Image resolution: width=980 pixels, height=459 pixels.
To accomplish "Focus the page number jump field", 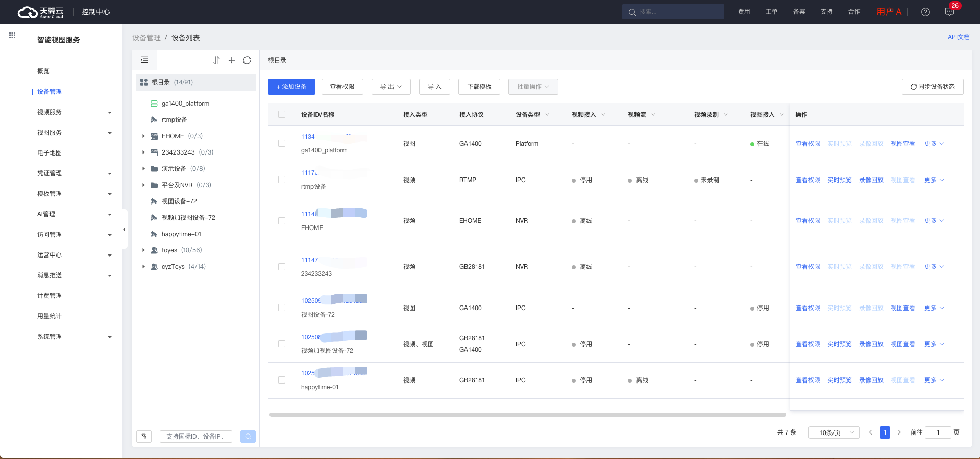I will pyautogui.click(x=938, y=432).
